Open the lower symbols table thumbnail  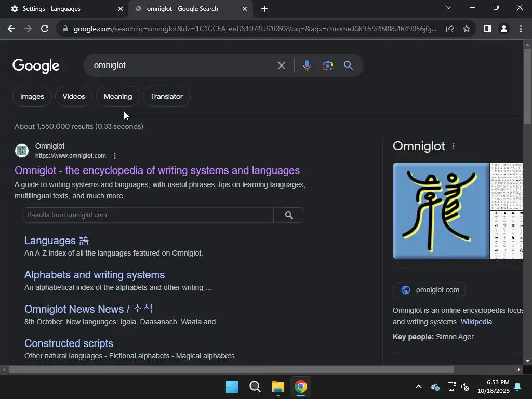click(507, 235)
